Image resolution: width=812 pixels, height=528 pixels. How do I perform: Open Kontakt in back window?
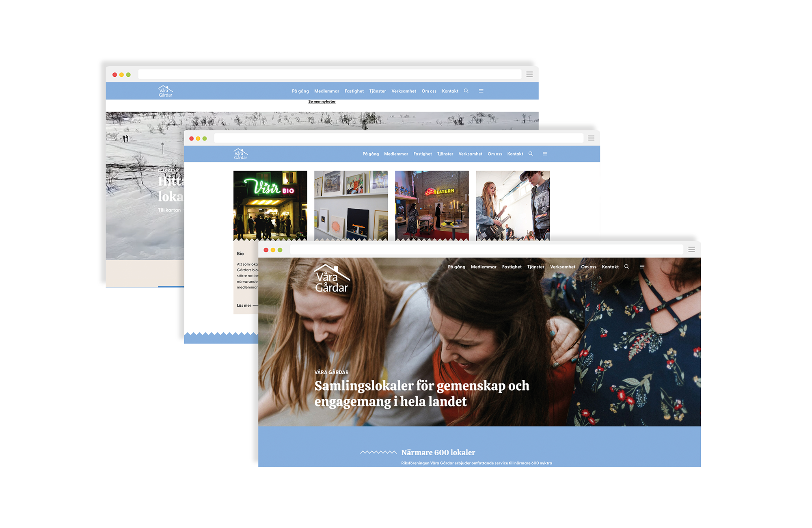click(450, 91)
